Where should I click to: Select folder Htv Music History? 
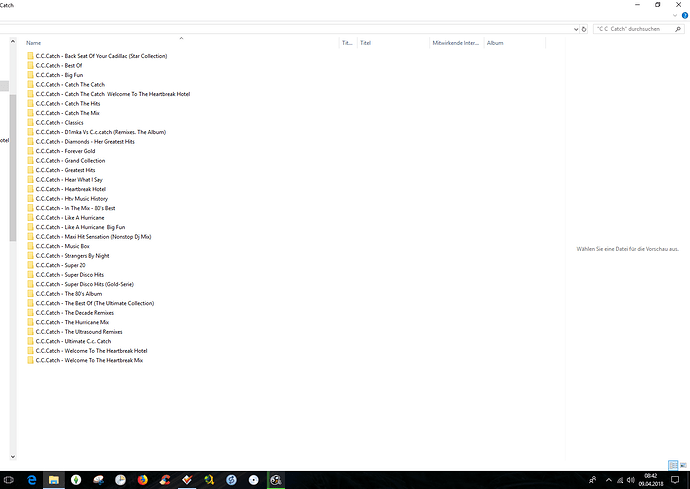67,199
